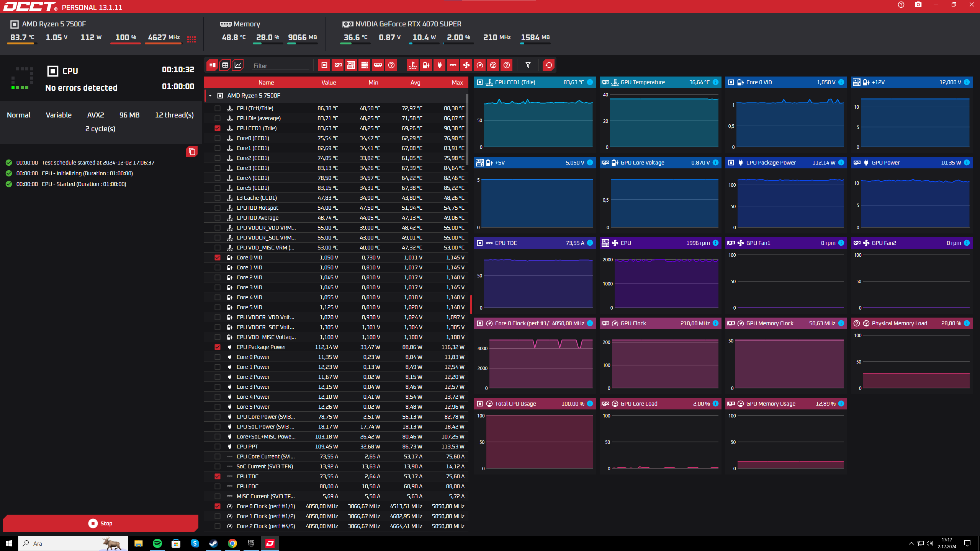The width and height of the screenshot is (980, 551).
Task: Uncheck CPU Package Power checkbox
Action: pyautogui.click(x=218, y=347)
